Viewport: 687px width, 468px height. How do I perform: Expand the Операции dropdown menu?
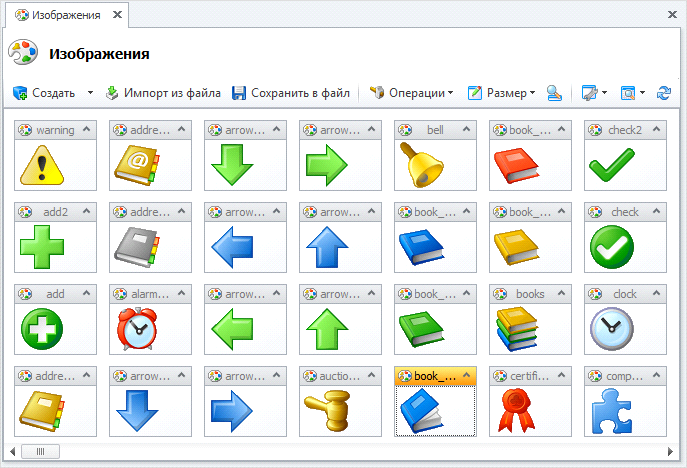click(x=411, y=93)
